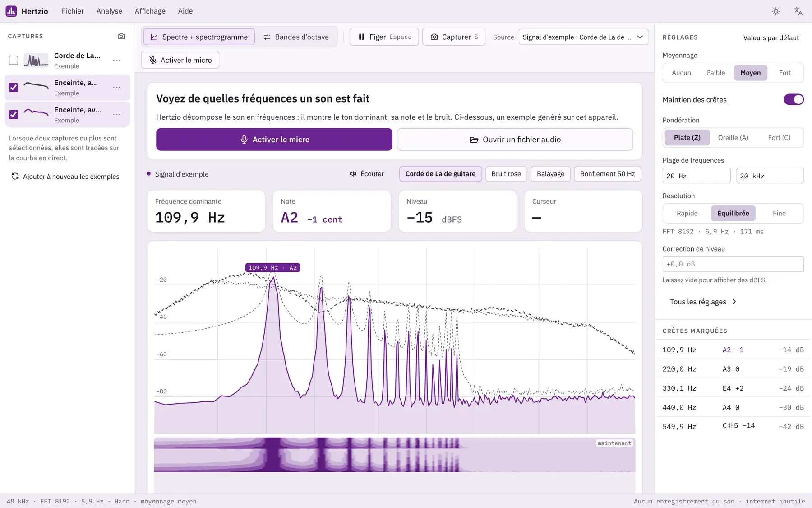
Task: Click Figer pause button in toolbar
Action: [x=384, y=37]
